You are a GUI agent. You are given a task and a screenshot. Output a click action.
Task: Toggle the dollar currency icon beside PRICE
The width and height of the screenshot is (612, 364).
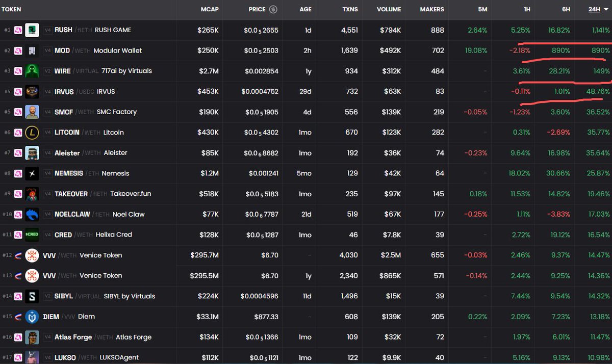tap(273, 9)
